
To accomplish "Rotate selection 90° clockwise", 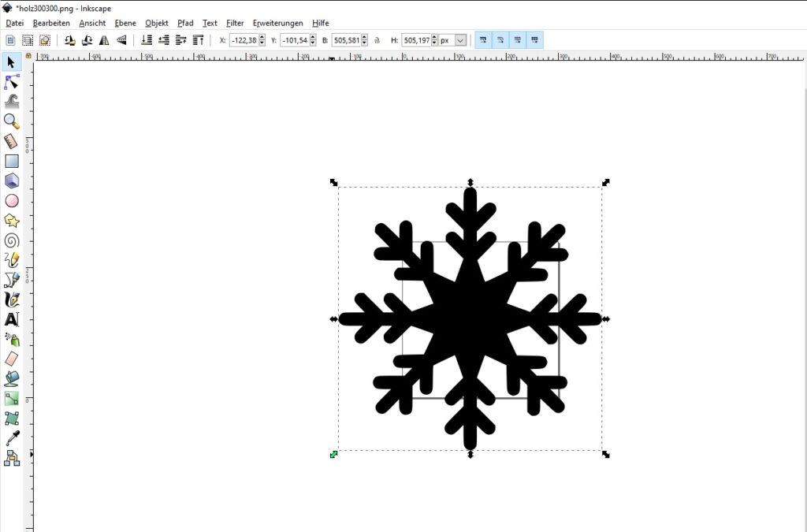I will tap(87, 40).
